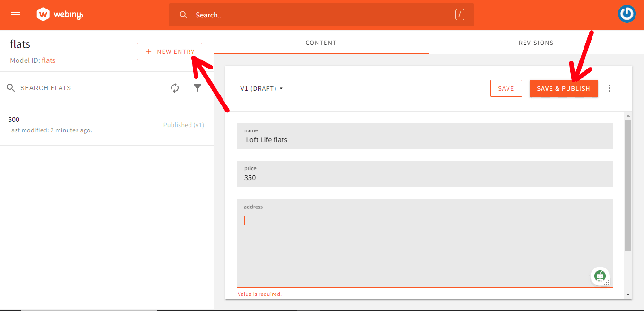Open the hamburger main menu
This screenshot has height=311, width=644.
[16, 15]
